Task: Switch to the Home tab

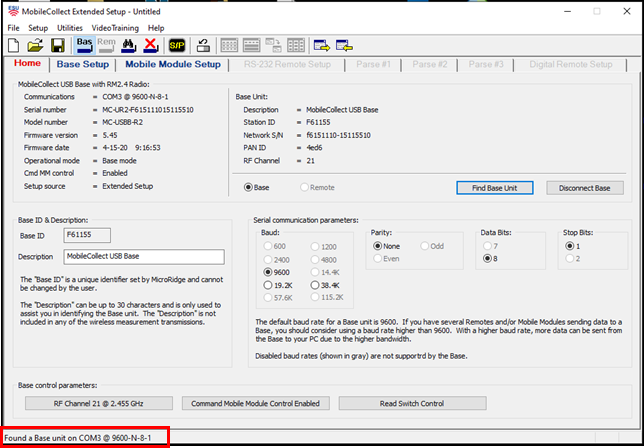Action: coord(27,63)
